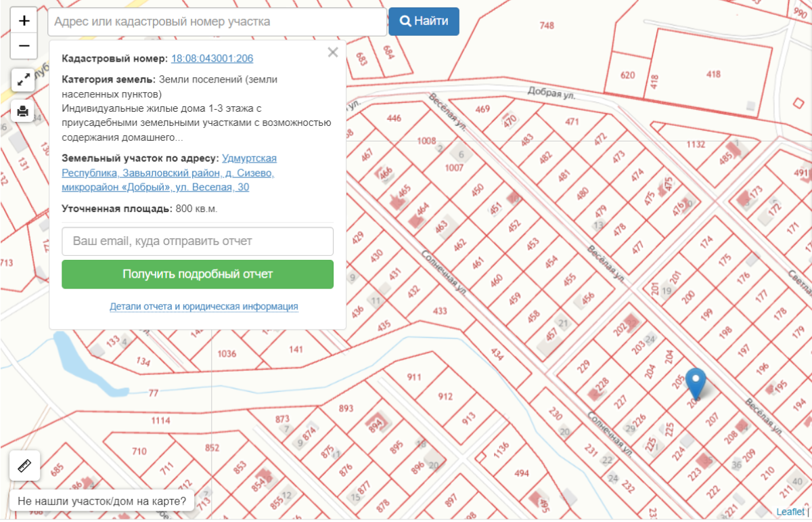812x522 pixels.
Task: Select parcel 710 on the map
Action: point(139,452)
